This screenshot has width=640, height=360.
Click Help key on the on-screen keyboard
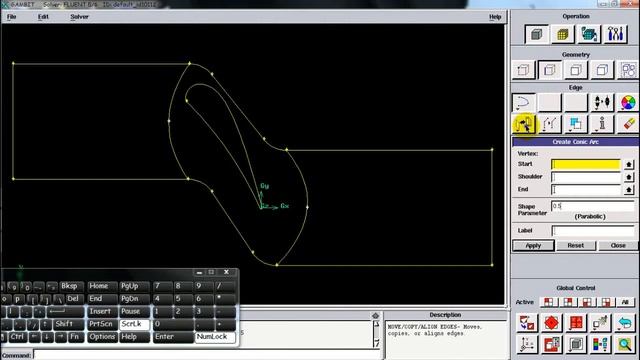[135, 337]
